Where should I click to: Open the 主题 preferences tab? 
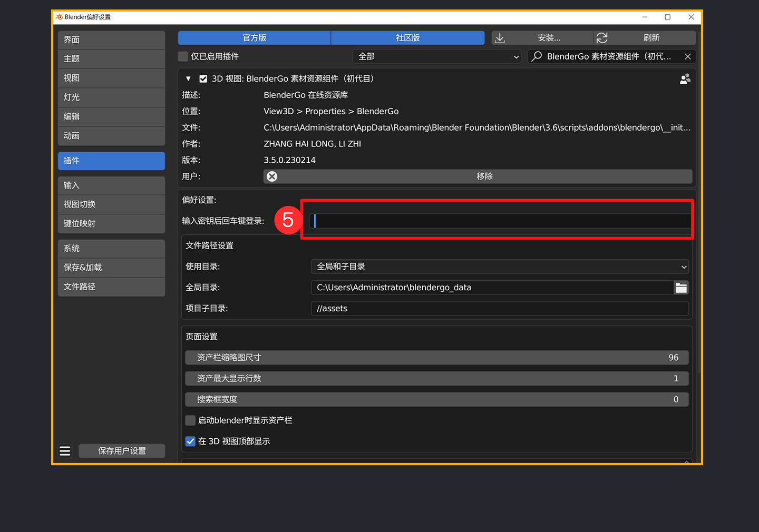click(x=111, y=59)
